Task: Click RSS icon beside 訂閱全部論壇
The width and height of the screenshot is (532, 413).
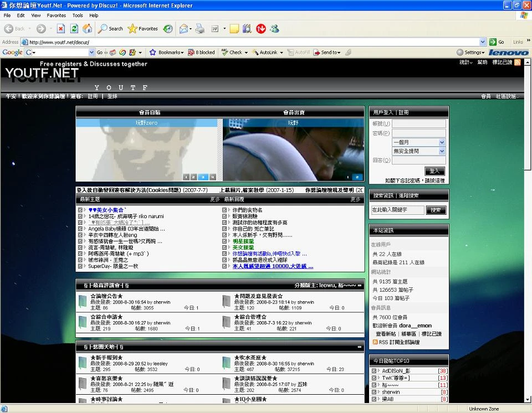Action: 375,342
